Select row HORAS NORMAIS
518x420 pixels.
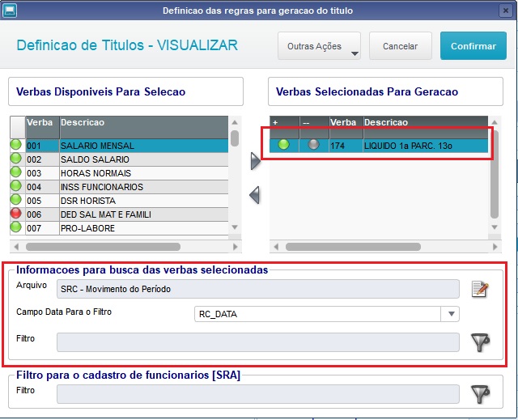pyautogui.click(x=119, y=173)
